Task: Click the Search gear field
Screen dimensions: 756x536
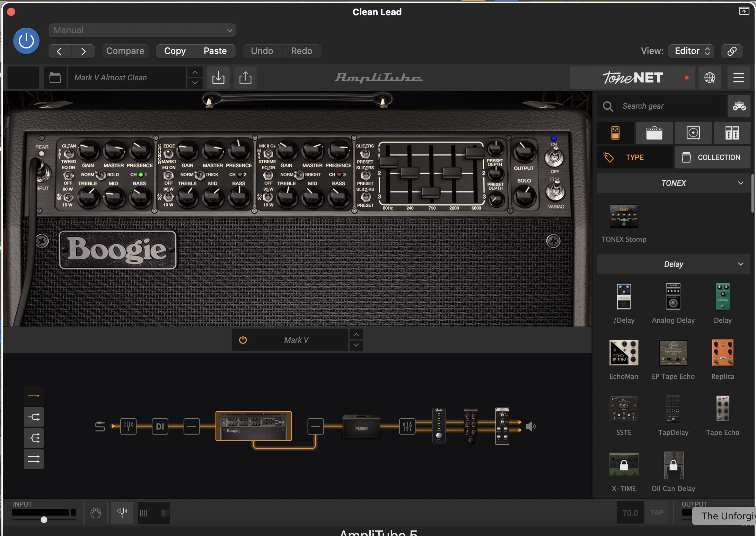Action: pyautogui.click(x=662, y=106)
